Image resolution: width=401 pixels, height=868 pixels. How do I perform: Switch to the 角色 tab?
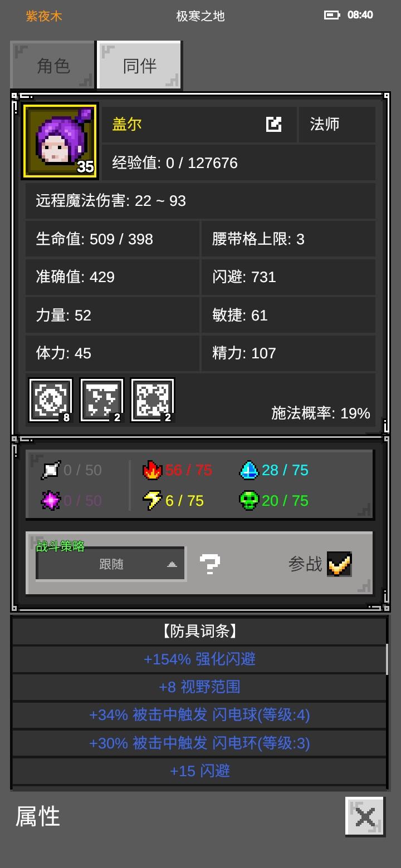(53, 66)
